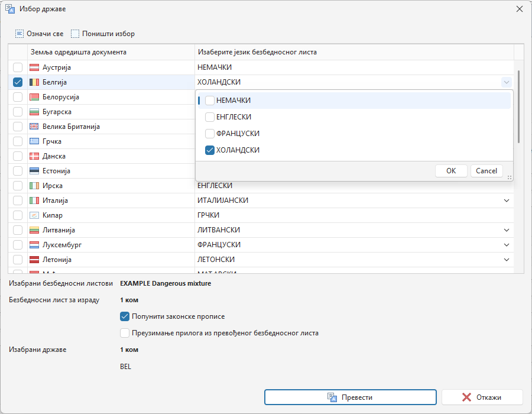The width and height of the screenshot is (532, 414).
Task: Click the Cyprus flag icon
Action: click(34, 215)
